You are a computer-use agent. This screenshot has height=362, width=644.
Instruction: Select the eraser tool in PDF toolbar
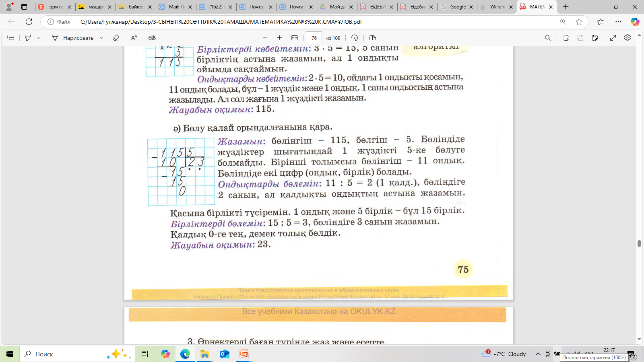coord(116,38)
